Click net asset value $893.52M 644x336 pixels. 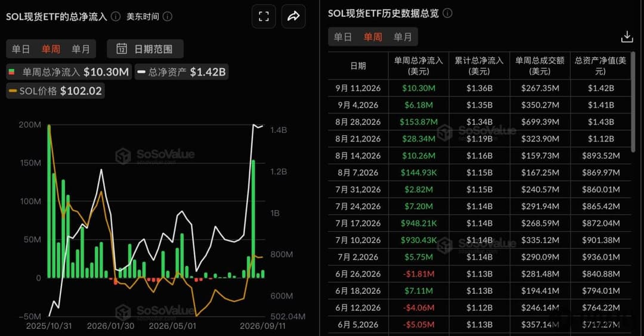point(601,155)
